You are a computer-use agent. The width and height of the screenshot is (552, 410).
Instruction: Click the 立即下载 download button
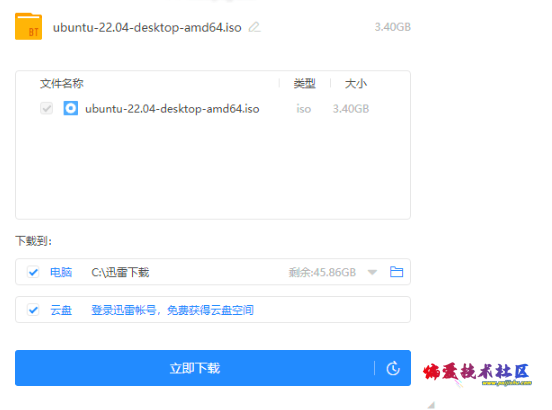click(x=195, y=368)
